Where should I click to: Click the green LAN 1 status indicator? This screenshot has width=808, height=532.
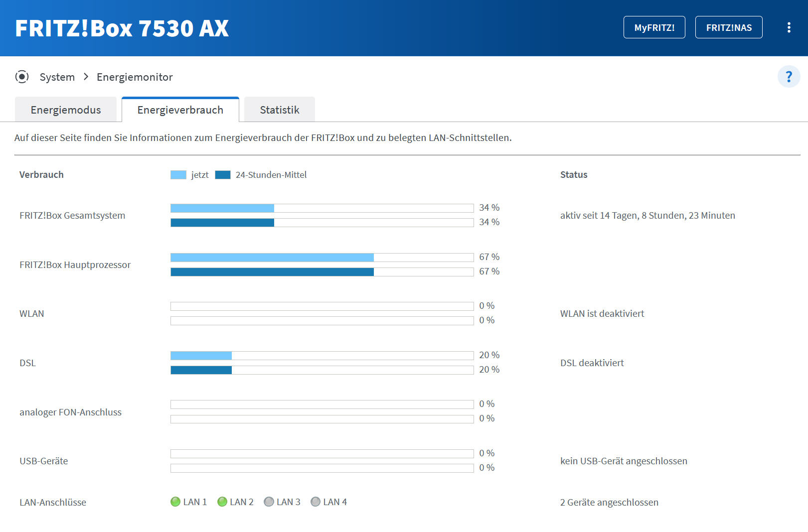coord(175,502)
